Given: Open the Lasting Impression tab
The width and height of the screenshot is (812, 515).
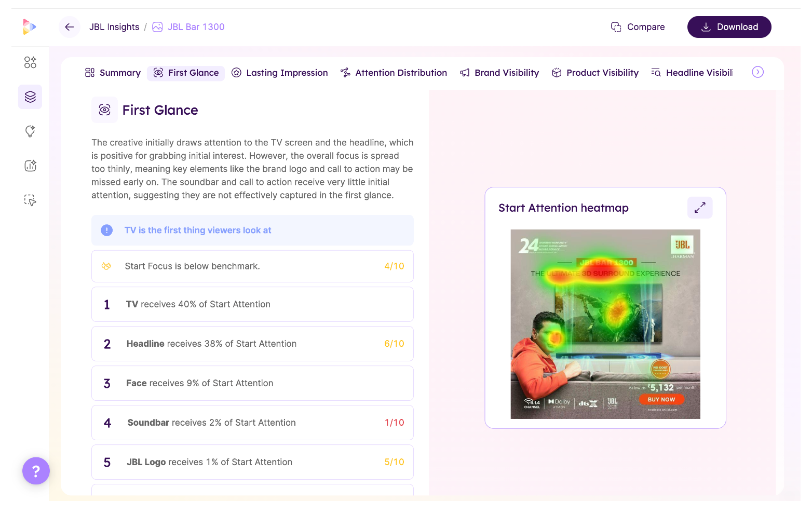Looking at the screenshot, I should [279, 73].
